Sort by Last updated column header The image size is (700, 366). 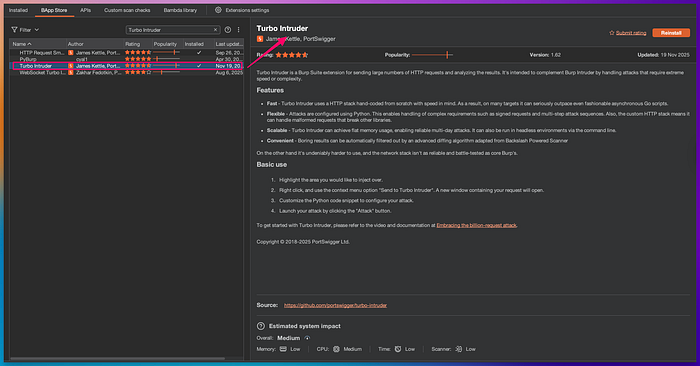tap(229, 44)
